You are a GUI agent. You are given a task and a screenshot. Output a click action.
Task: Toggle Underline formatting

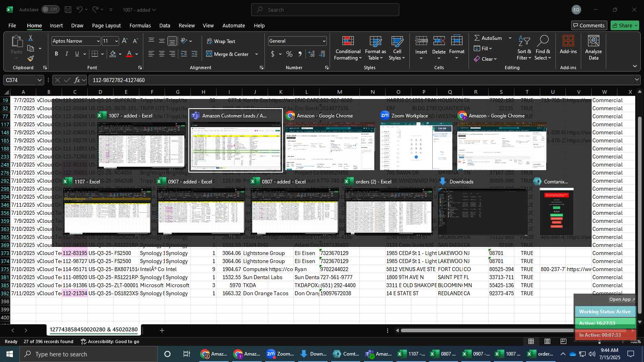click(x=77, y=54)
